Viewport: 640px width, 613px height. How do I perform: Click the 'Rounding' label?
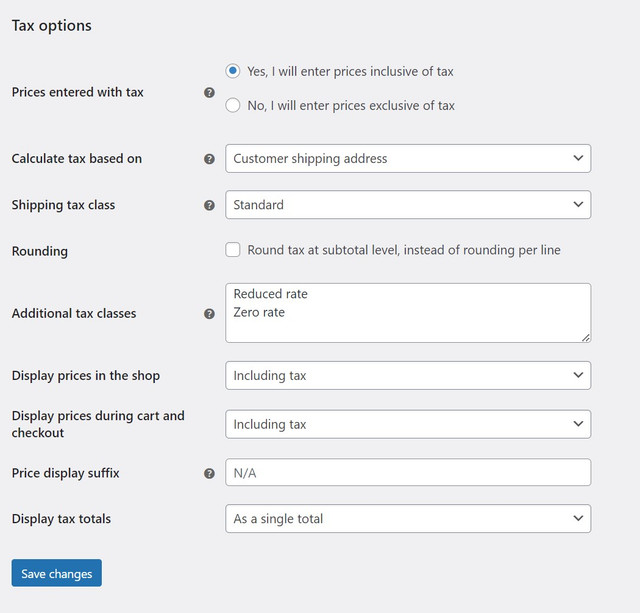click(x=40, y=251)
